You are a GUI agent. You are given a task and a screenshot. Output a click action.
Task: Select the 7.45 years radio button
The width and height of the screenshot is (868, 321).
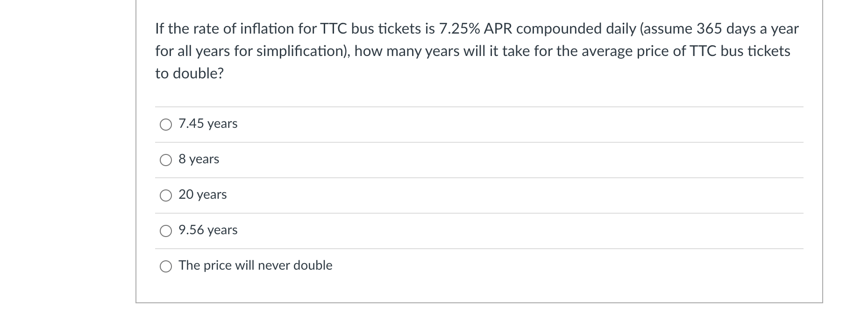tap(166, 125)
